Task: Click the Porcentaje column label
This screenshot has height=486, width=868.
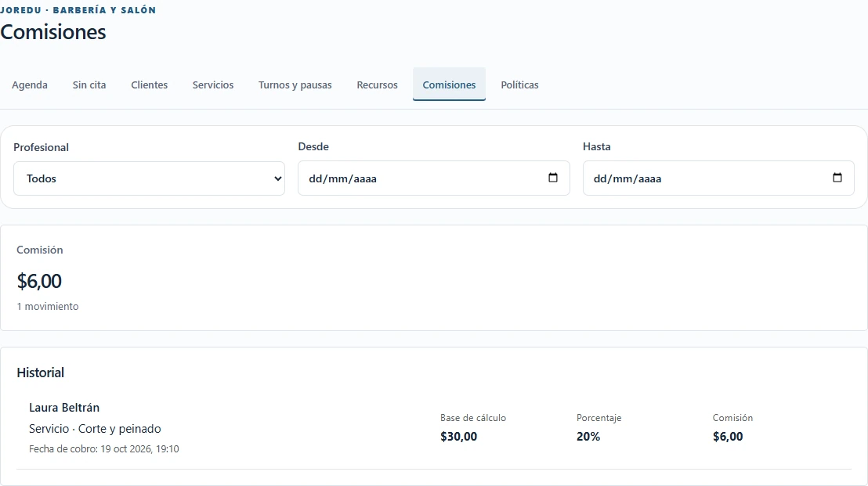Action: [599, 418]
